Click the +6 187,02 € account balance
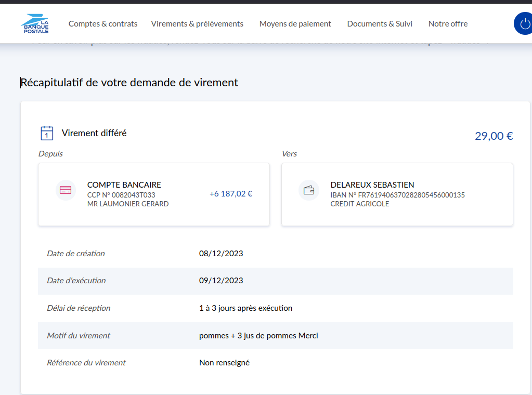This screenshot has height=395, width=532. [x=231, y=194]
